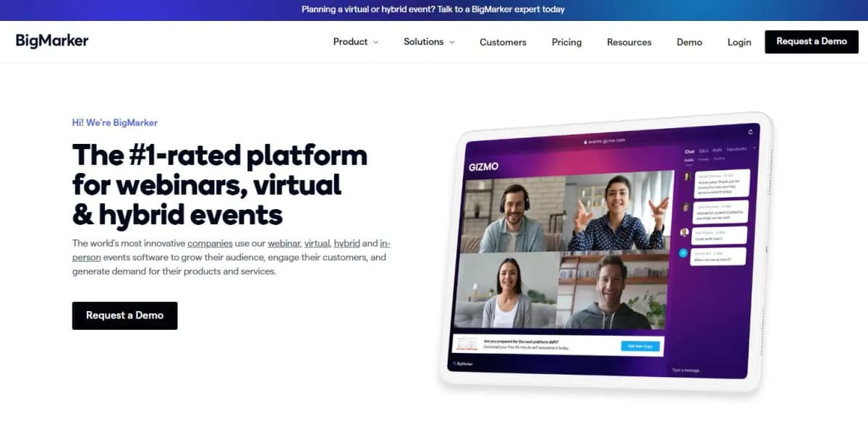Expand the Product dropdown menu

click(355, 42)
